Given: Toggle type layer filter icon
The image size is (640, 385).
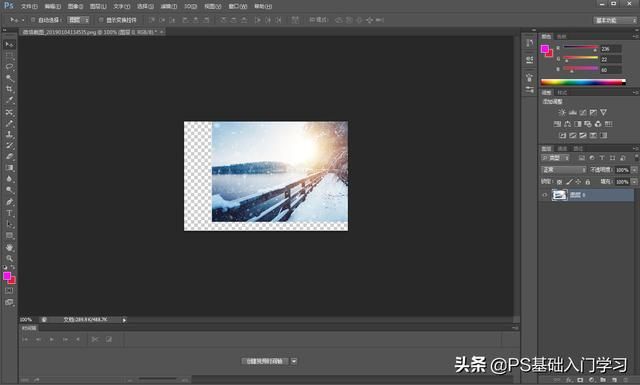Looking at the screenshot, I should click(602, 158).
